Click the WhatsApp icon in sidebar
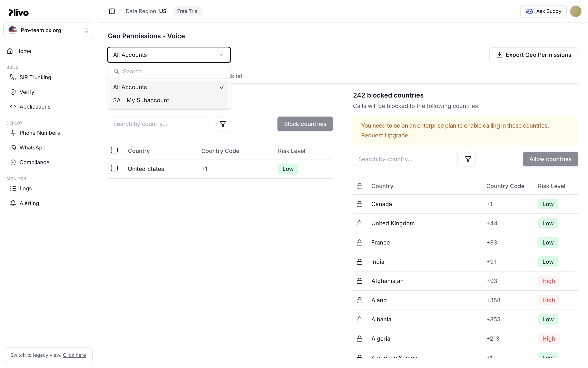 [13, 148]
